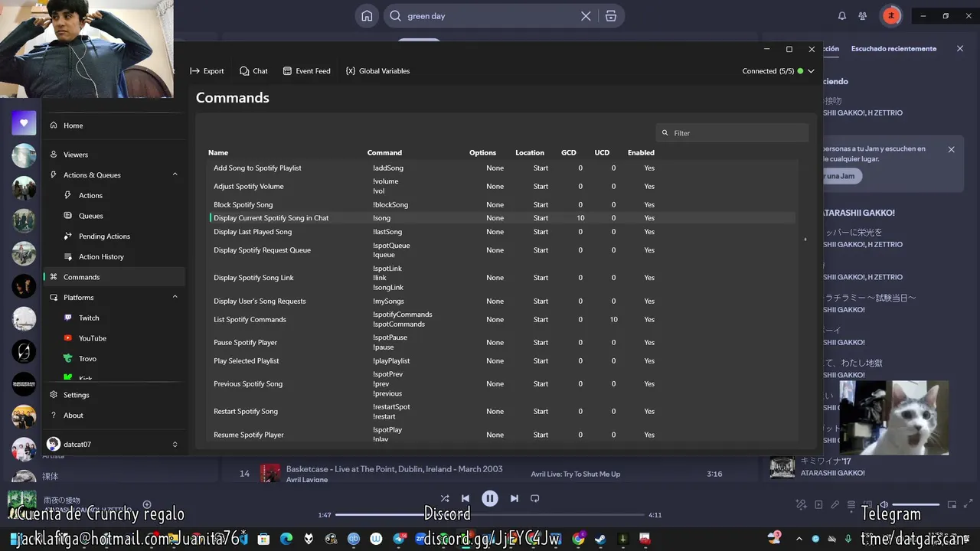Select the Display Last Played Song row
The height and width of the screenshot is (551, 980).
(x=502, y=232)
